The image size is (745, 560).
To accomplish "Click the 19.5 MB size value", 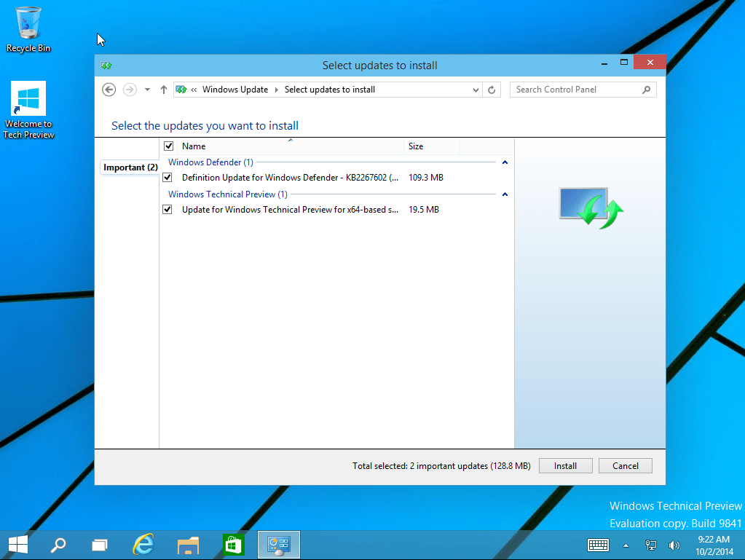I will pos(424,210).
